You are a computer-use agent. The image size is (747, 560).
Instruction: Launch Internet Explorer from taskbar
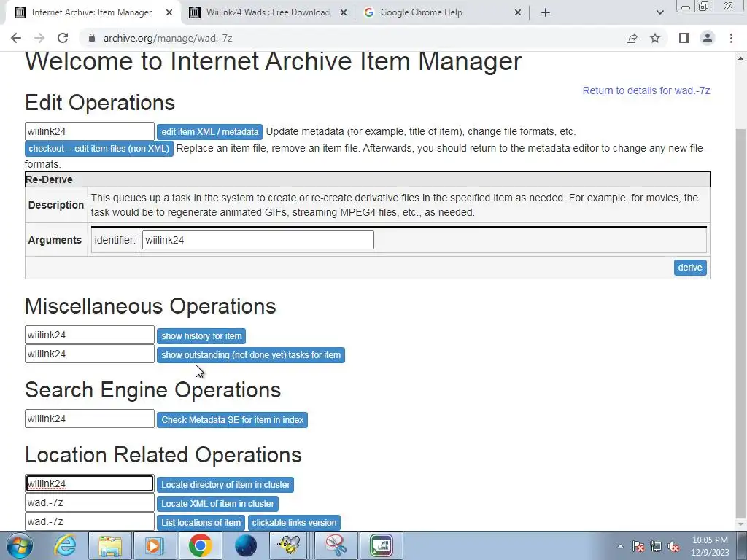click(65, 545)
